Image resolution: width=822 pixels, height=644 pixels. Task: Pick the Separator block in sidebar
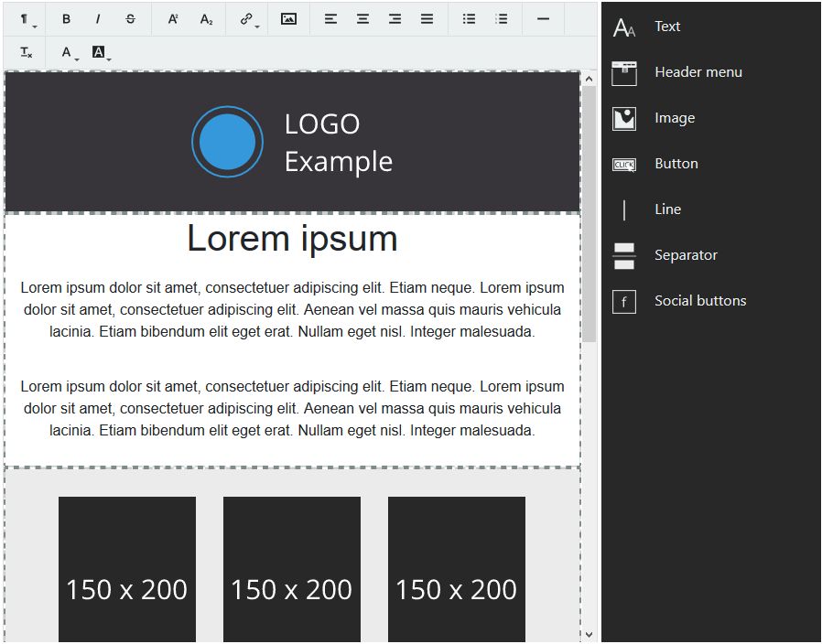pyautogui.click(x=685, y=255)
